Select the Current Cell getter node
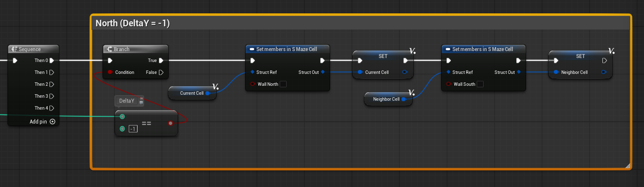644x187 pixels. (192, 93)
